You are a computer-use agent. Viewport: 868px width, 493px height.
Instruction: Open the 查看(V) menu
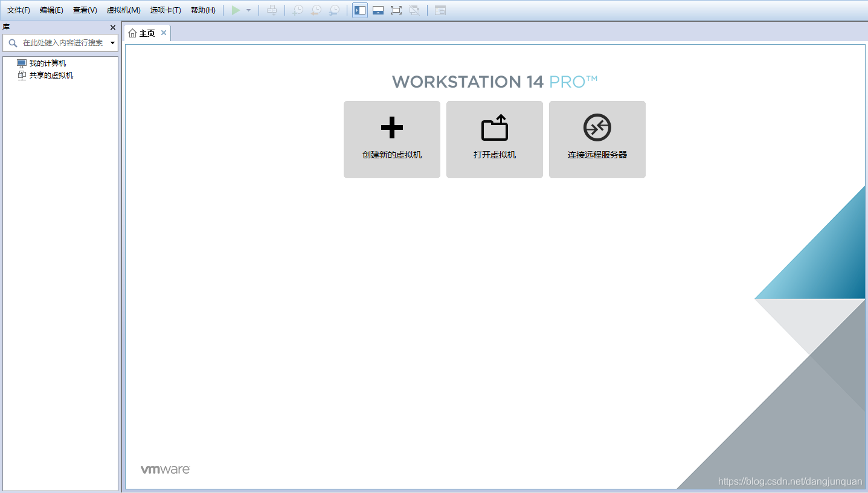click(85, 10)
